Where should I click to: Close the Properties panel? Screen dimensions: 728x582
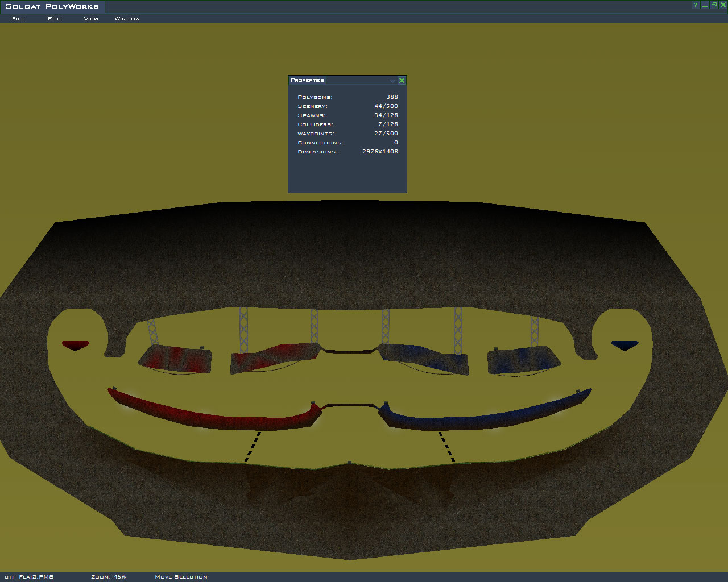click(x=402, y=80)
